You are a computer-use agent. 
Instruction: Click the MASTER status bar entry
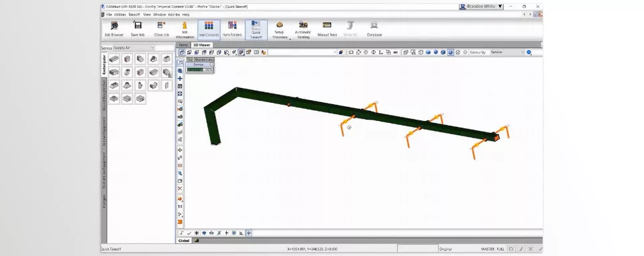tap(488, 249)
